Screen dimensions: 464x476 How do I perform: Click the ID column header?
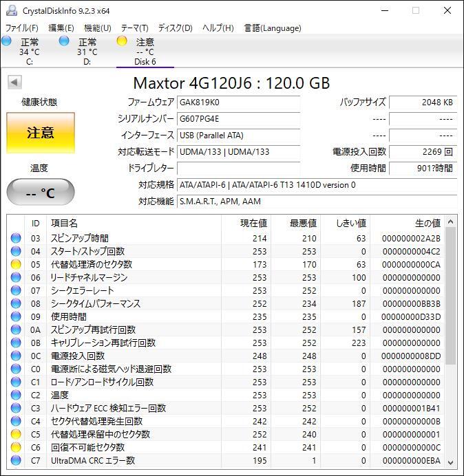[35, 224]
